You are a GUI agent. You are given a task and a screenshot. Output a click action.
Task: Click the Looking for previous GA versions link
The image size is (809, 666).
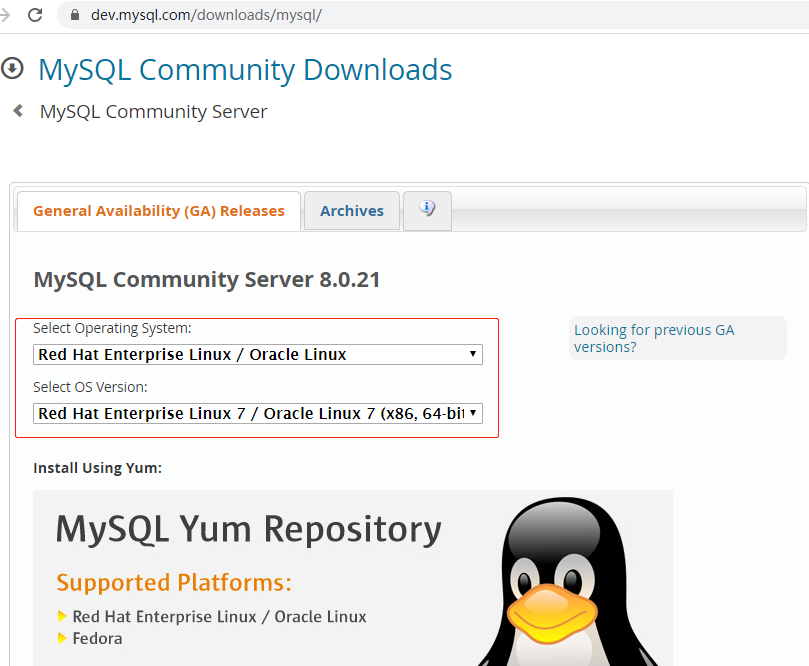(654, 338)
